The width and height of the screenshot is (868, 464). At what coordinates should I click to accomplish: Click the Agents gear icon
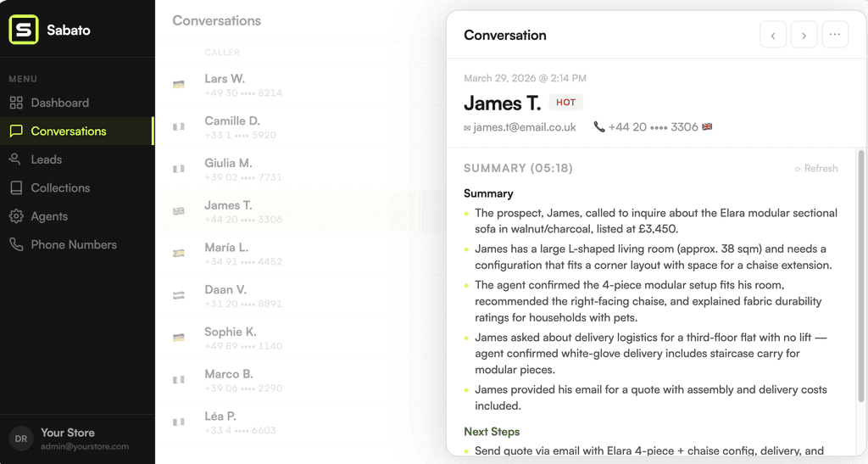(x=16, y=216)
